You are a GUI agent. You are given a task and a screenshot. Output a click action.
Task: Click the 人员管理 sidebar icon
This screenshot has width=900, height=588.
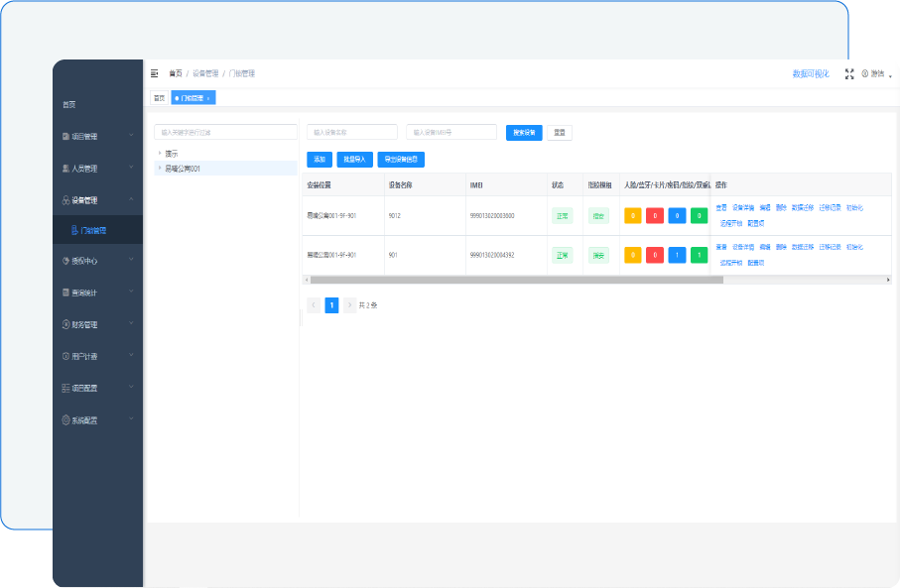[66, 169]
